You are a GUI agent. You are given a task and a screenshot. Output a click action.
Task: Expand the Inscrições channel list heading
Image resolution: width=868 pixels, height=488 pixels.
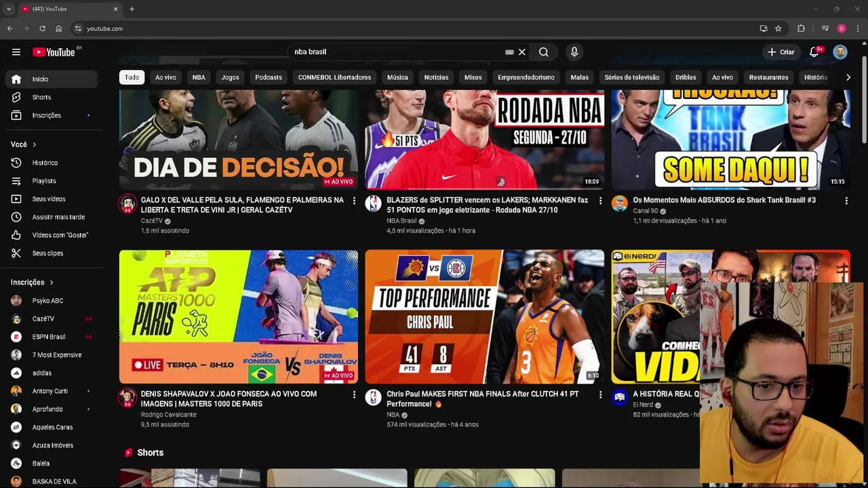click(32, 283)
